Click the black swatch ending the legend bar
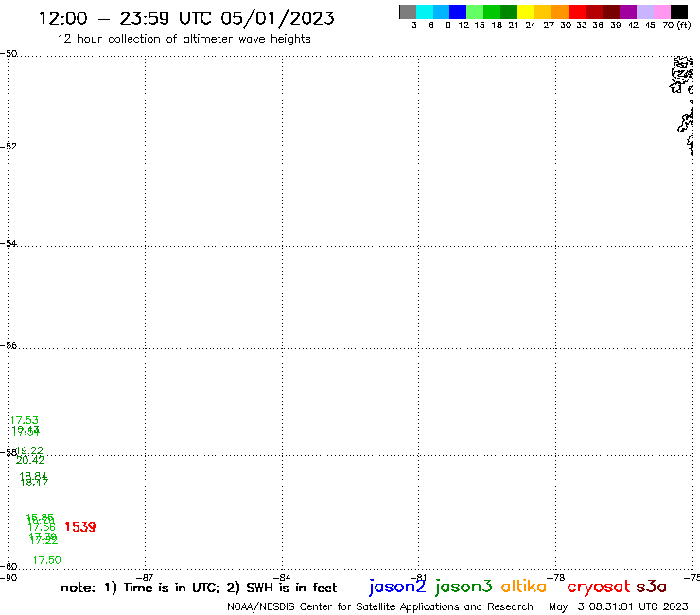 click(679, 12)
